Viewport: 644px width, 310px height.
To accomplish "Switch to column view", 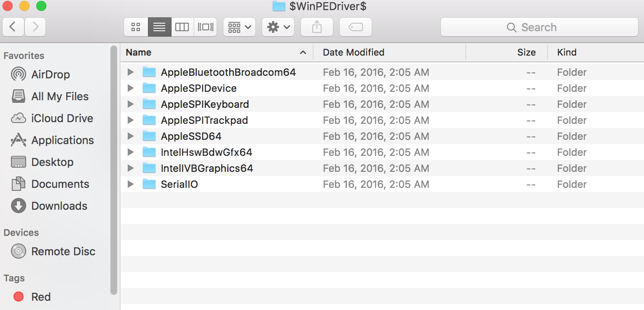I will click(182, 27).
